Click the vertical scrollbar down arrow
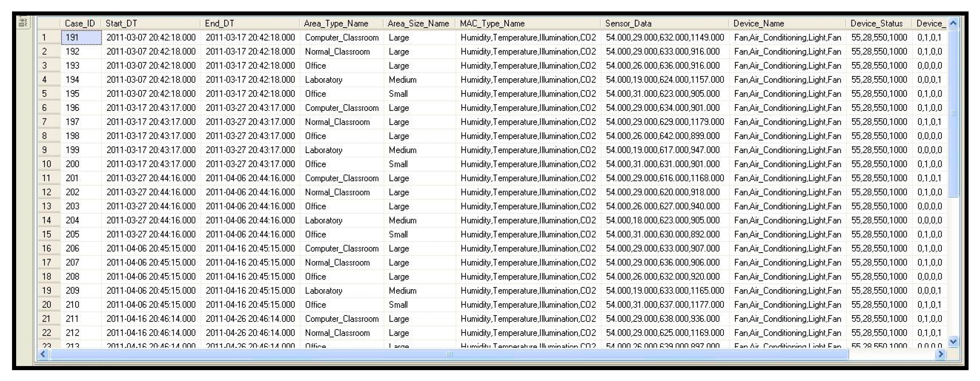The image size is (980, 381). pos(953,341)
